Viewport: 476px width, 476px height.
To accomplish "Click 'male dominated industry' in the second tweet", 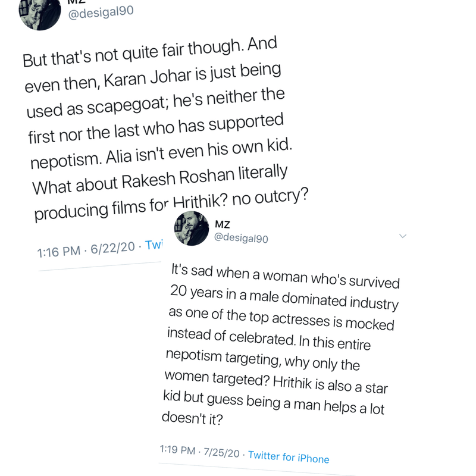I will 324,300.
